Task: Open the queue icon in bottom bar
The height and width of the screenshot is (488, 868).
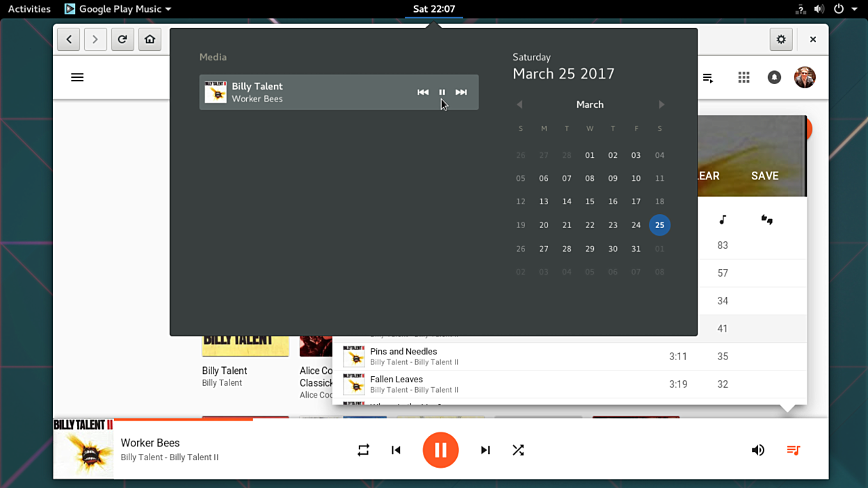Action: [793, 450]
